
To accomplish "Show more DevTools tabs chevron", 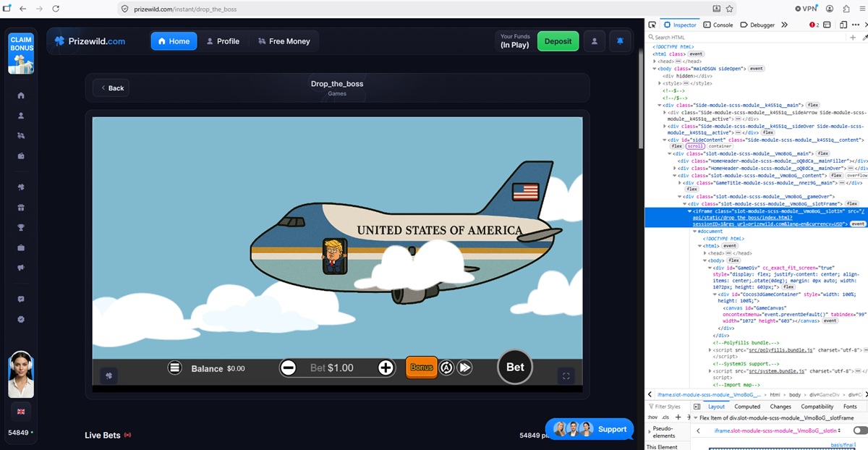I will click(785, 25).
